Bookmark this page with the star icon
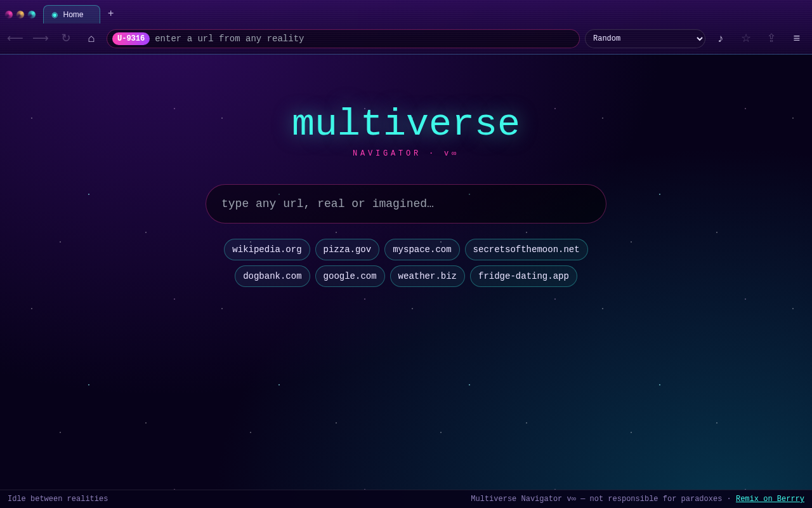 pos(746,38)
